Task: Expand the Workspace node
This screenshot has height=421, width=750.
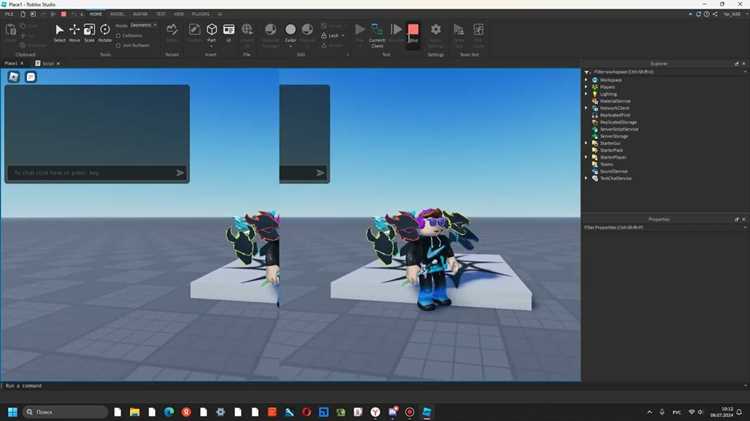Action: point(586,80)
